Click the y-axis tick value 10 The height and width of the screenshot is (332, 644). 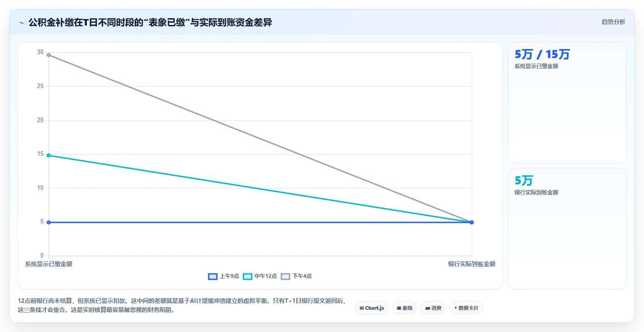(x=40, y=188)
